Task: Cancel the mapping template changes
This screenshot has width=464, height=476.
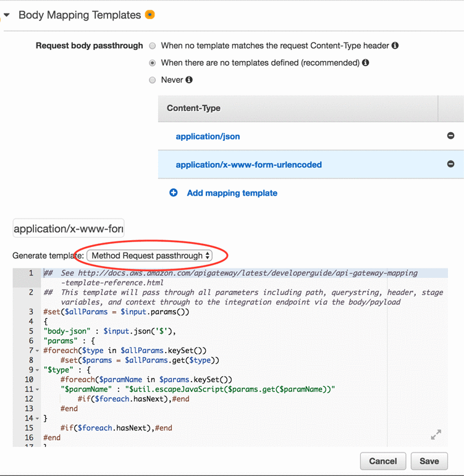Action: pyautogui.click(x=383, y=461)
